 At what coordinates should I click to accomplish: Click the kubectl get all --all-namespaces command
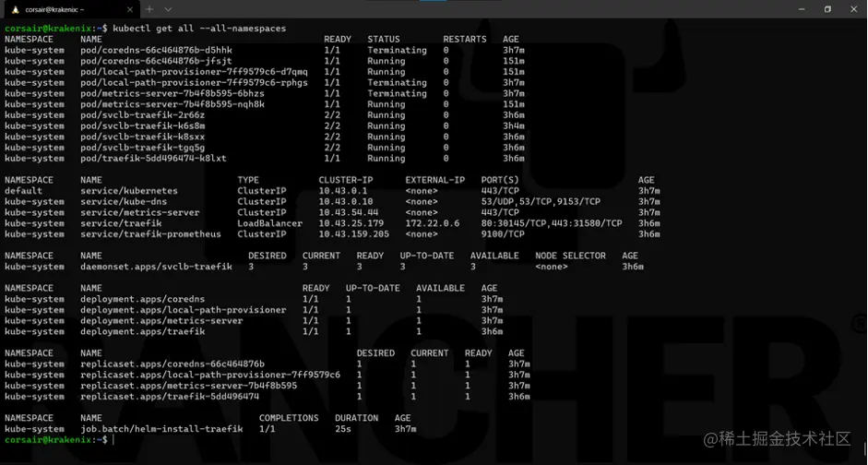[x=199, y=29]
